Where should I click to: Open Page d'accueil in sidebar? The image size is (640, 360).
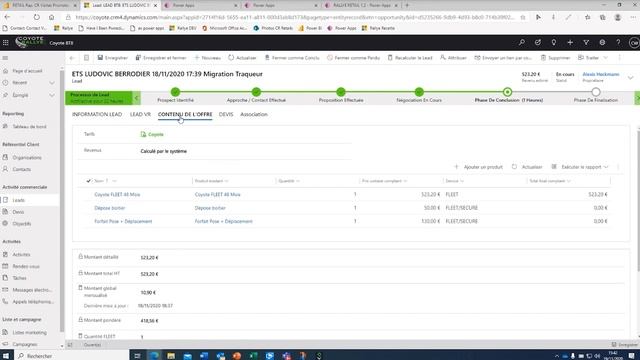[x=27, y=71]
